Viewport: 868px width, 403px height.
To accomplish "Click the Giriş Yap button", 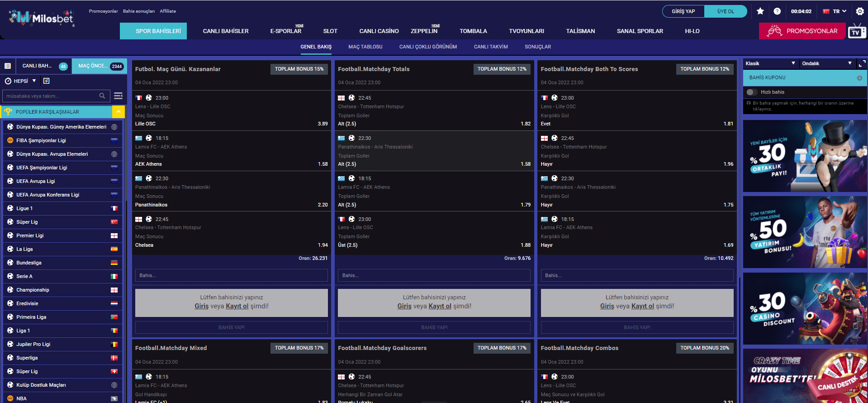I will point(683,11).
